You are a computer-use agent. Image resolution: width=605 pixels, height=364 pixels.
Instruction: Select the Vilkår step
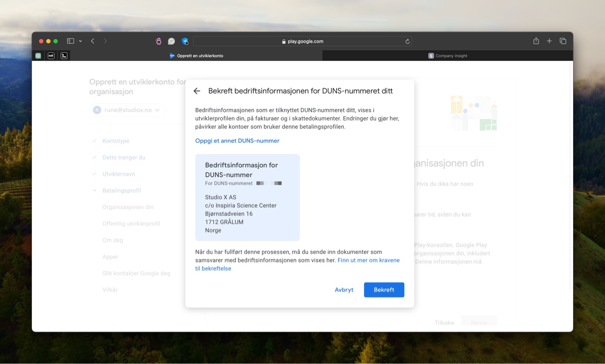110,290
